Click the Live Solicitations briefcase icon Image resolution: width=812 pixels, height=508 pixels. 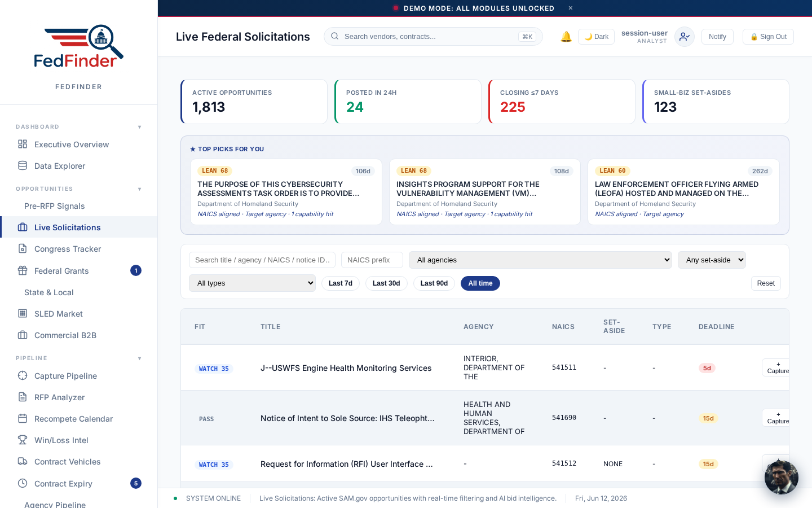(23, 227)
